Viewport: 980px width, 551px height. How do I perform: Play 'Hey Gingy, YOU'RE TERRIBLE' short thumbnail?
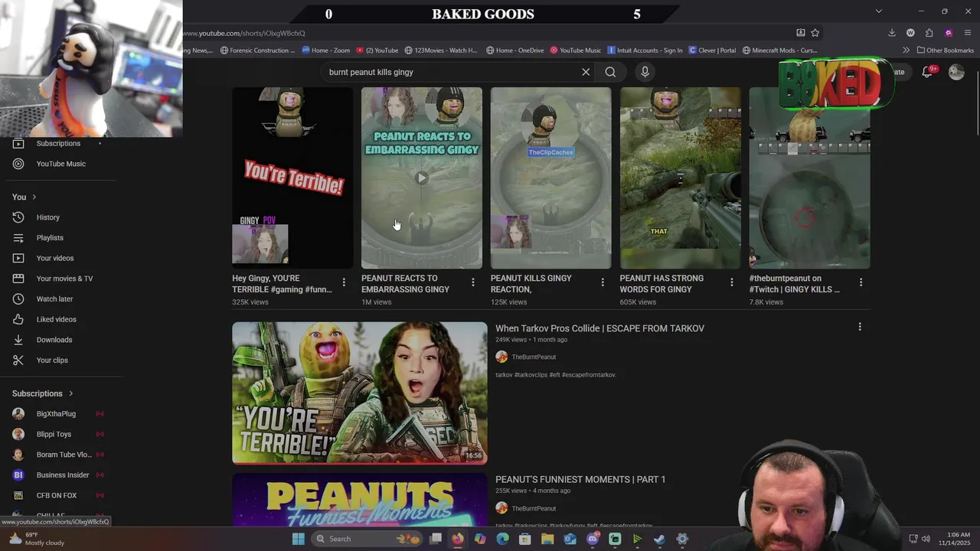292,178
